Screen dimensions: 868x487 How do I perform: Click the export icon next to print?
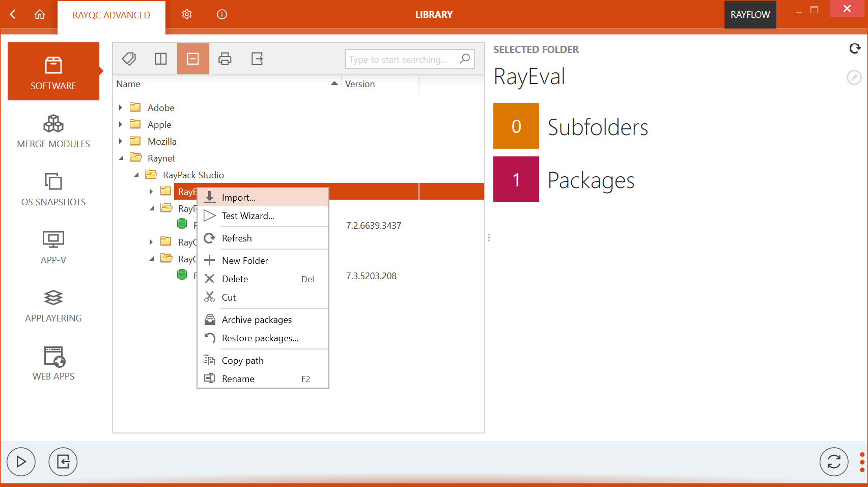pyautogui.click(x=257, y=59)
